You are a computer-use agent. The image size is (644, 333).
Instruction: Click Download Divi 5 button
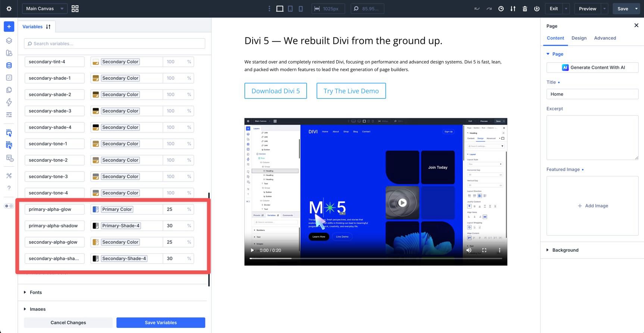point(276,91)
